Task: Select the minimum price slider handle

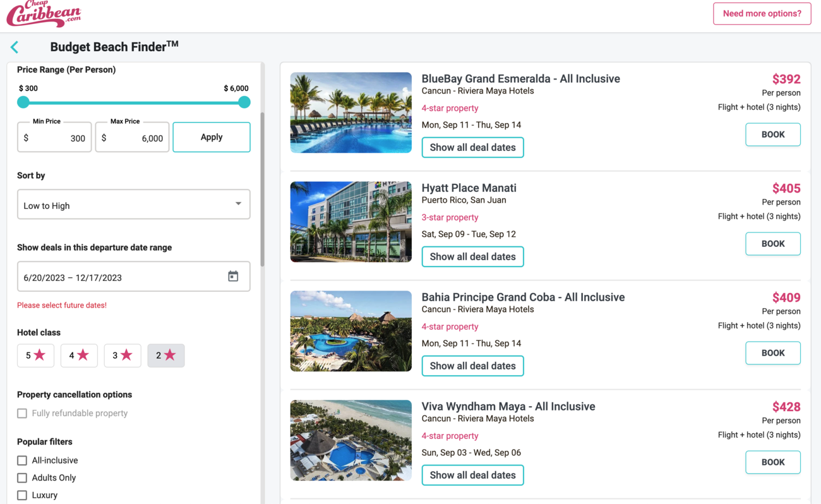Action: pyautogui.click(x=23, y=102)
